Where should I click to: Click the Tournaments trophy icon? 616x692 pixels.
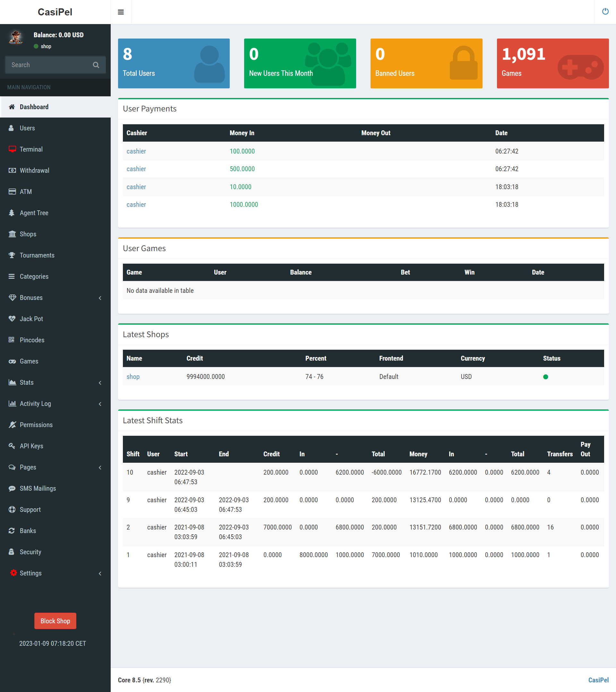click(12, 255)
